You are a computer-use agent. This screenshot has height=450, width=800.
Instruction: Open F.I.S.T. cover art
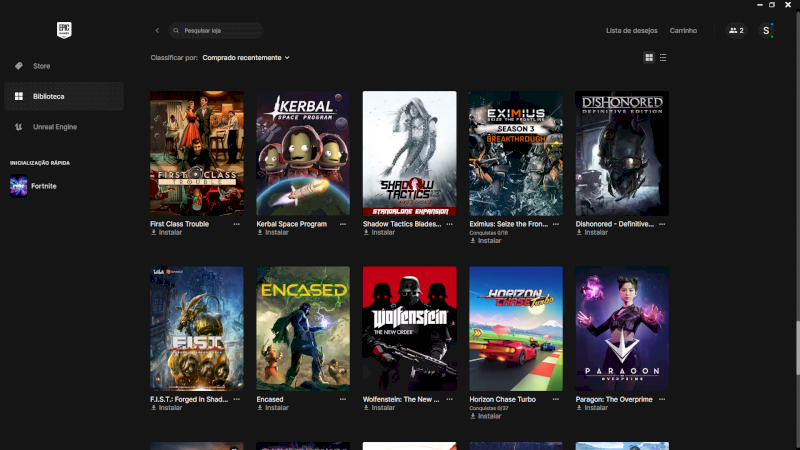pyautogui.click(x=196, y=329)
